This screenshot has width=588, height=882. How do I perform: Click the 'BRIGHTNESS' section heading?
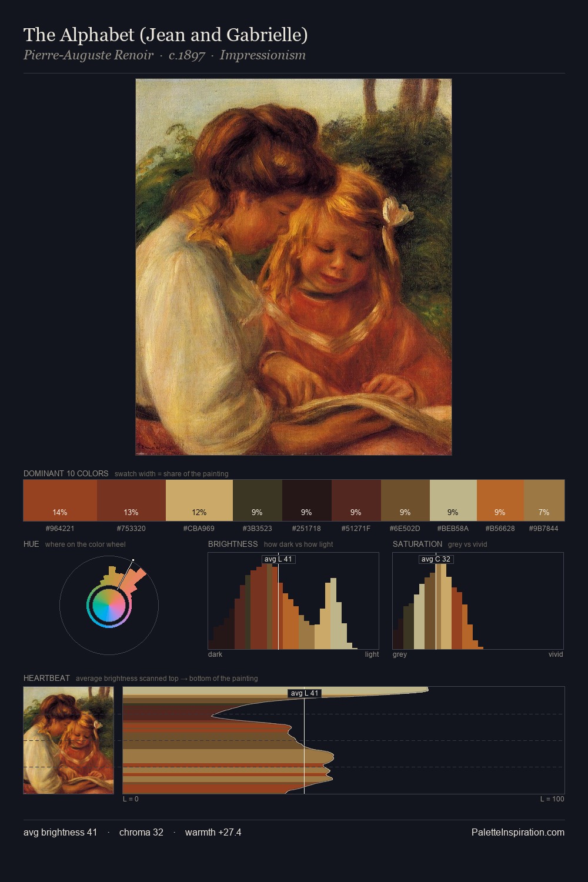(x=233, y=544)
